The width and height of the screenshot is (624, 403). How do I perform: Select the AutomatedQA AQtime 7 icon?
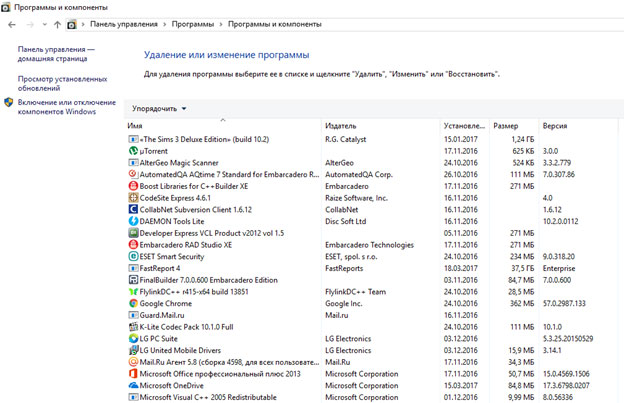[133, 174]
